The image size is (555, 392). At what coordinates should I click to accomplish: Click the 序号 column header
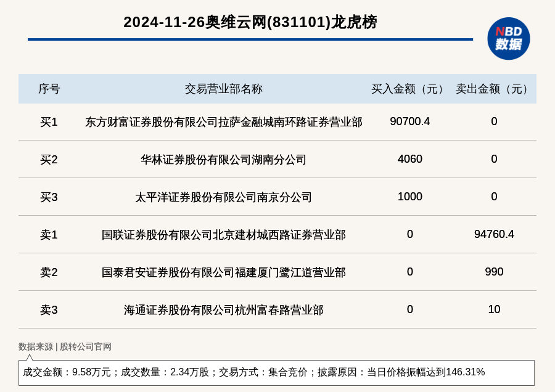point(49,89)
